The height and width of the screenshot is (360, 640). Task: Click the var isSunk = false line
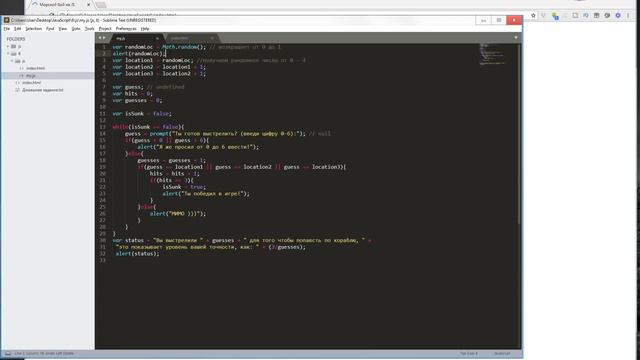coord(142,113)
